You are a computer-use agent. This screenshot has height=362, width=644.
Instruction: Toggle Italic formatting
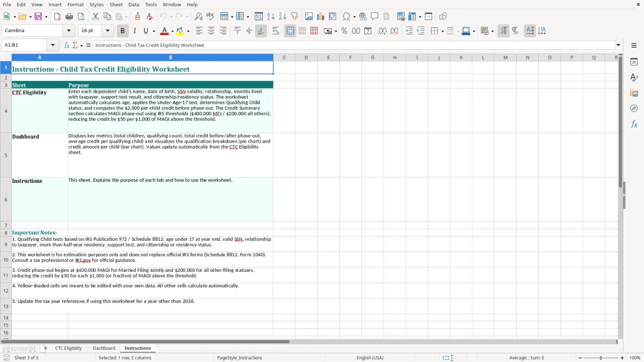coord(135,31)
